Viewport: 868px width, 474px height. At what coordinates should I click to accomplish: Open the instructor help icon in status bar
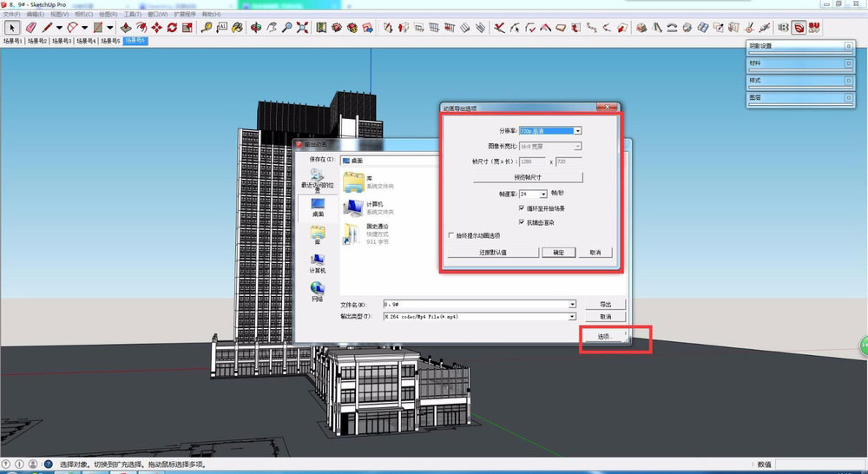coord(48,464)
